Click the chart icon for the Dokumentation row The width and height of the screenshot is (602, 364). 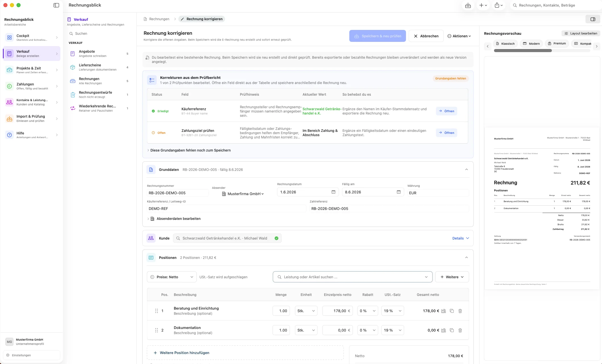point(443,330)
